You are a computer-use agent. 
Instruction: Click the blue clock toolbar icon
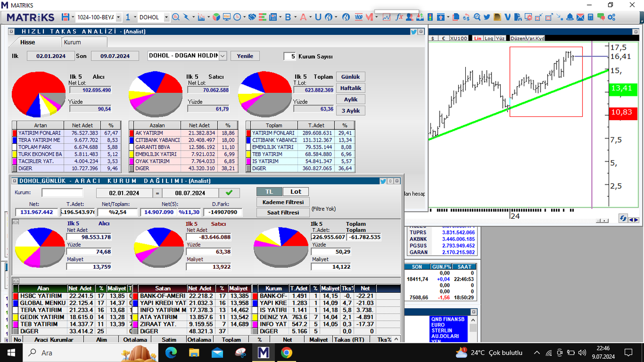[x=237, y=17]
